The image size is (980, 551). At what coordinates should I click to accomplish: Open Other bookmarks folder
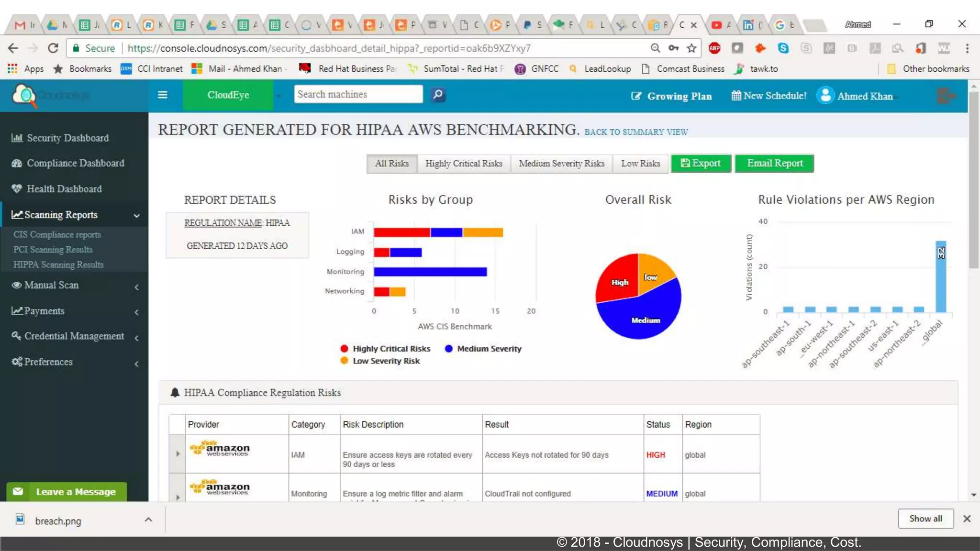point(928,69)
